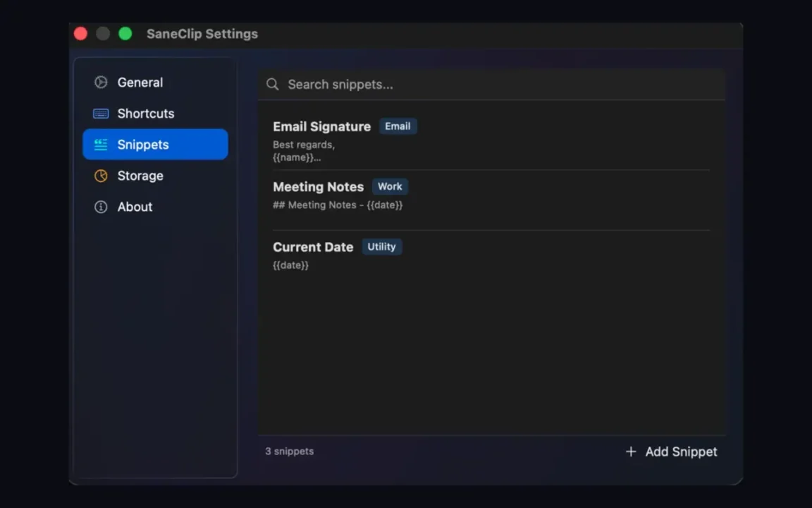Close the SaneClip Settings window

coord(81,34)
